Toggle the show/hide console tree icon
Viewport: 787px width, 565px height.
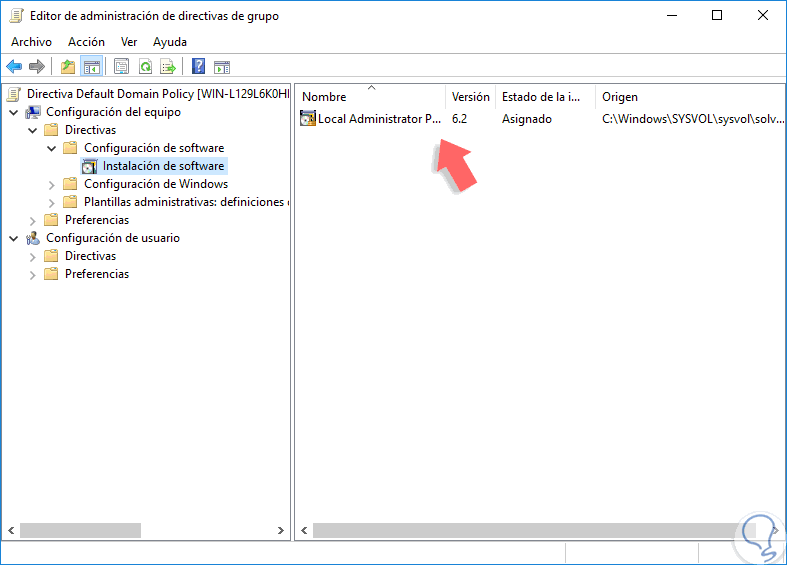(x=91, y=66)
